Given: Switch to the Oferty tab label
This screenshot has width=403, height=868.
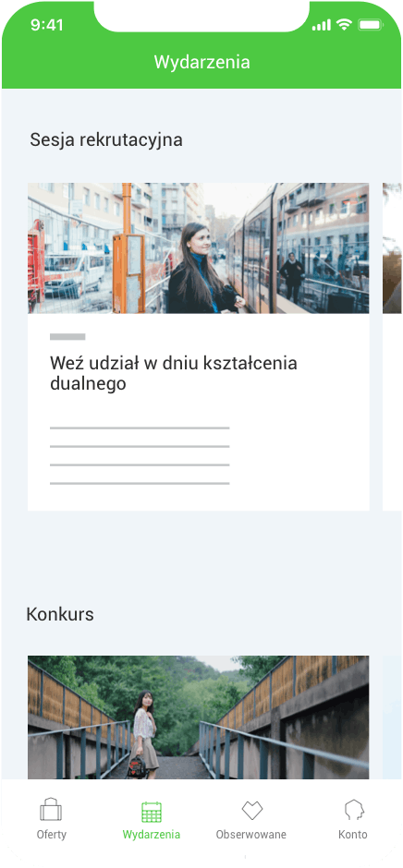Looking at the screenshot, I should pyautogui.click(x=52, y=834).
